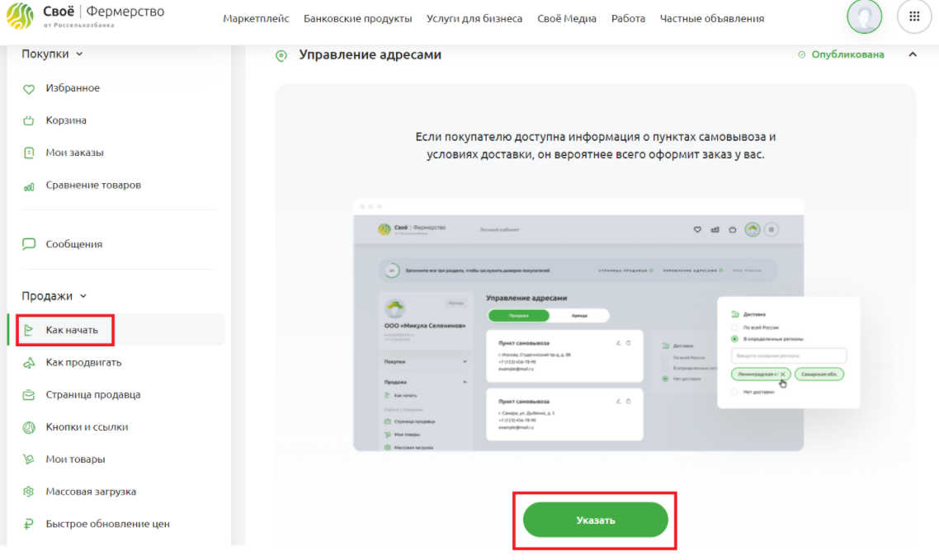Click the chat bubble icon beside Сообщения
This screenshot has width=939, height=560.
click(x=29, y=244)
